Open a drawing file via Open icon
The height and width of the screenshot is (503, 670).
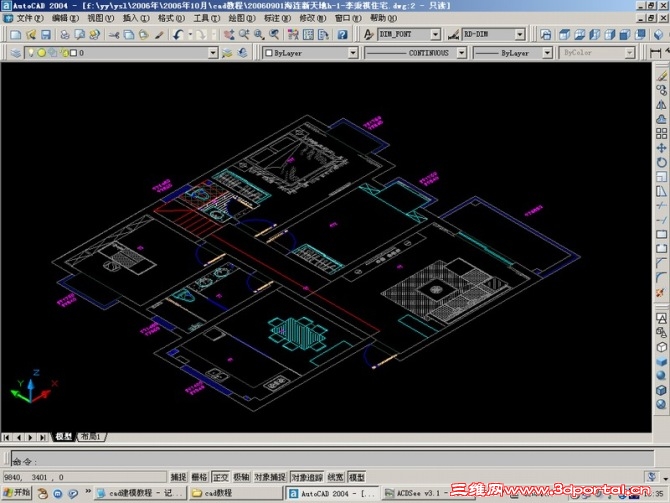31,35
